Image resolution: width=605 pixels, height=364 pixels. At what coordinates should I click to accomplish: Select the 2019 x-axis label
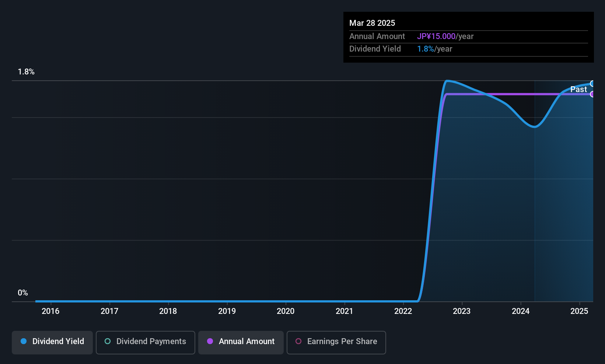[227, 311]
